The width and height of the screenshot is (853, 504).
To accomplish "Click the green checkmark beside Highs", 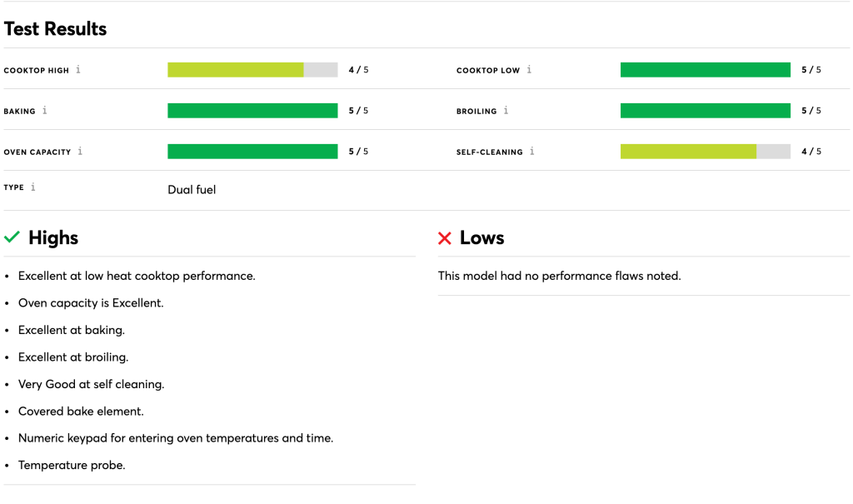I will coord(12,238).
